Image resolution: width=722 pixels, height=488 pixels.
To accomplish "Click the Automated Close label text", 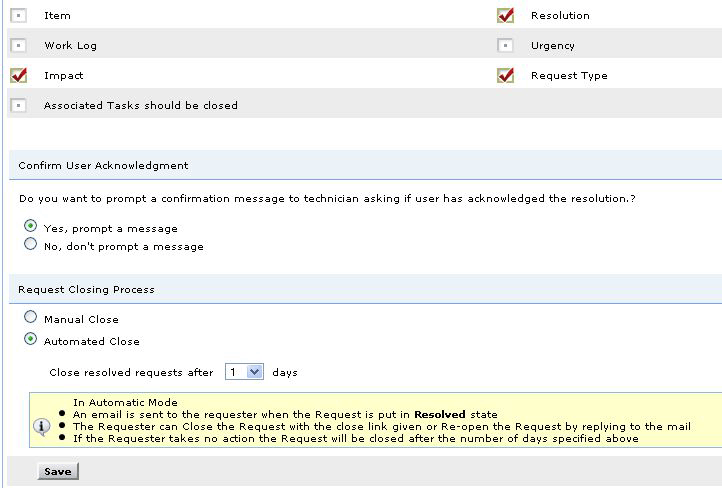I will click(x=92, y=341).
